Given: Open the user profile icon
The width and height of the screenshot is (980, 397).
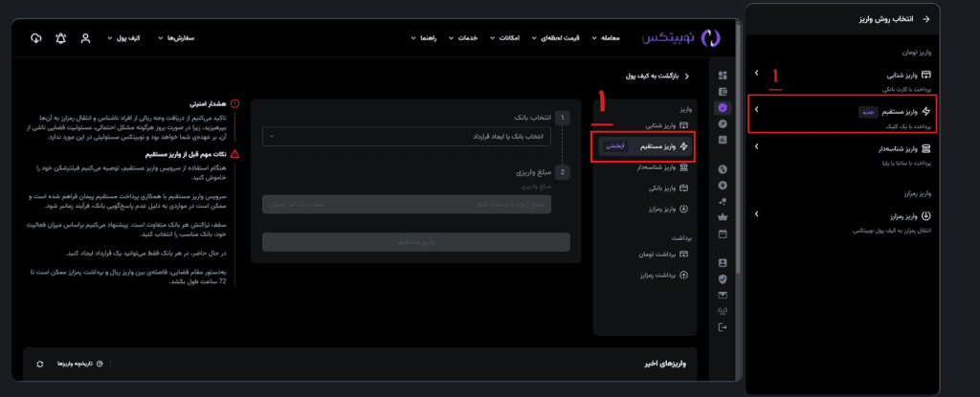Looking at the screenshot, I should tap(86, 38).
